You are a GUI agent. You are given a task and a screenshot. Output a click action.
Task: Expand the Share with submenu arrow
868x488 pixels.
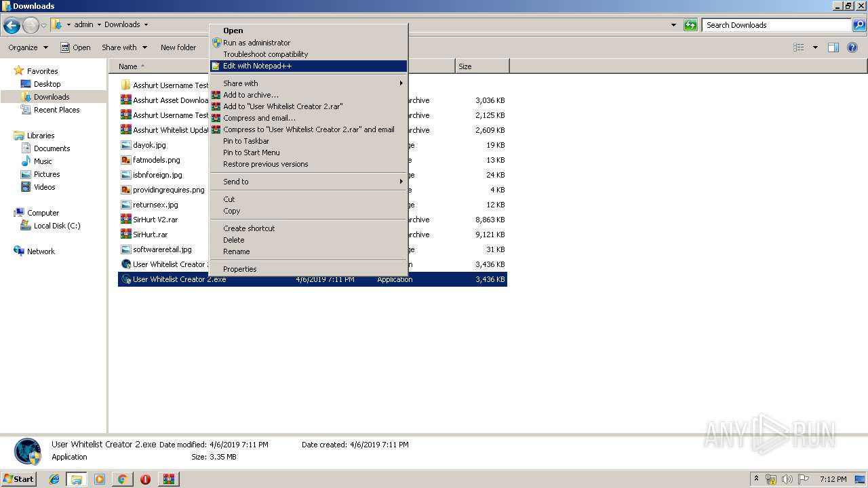tap(401, 83)
